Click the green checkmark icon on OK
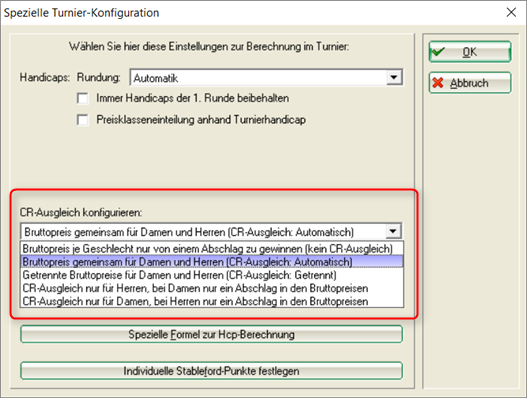 point(438,52)
